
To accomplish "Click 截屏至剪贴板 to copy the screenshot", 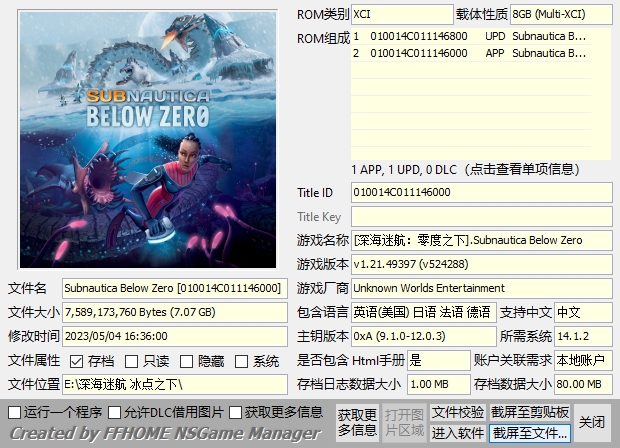I will [x=530, y=412].
